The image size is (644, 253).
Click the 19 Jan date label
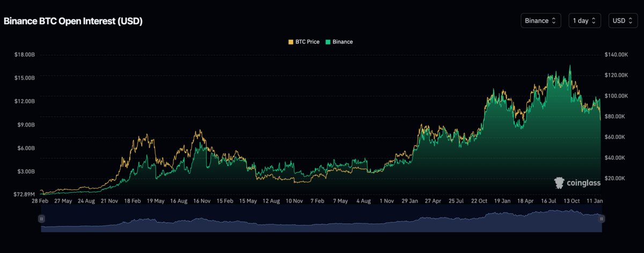[x=502, y=201]
